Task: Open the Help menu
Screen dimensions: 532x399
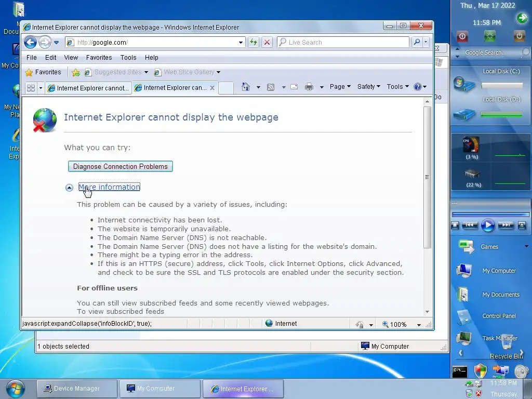Action: [x=151, y=58]
